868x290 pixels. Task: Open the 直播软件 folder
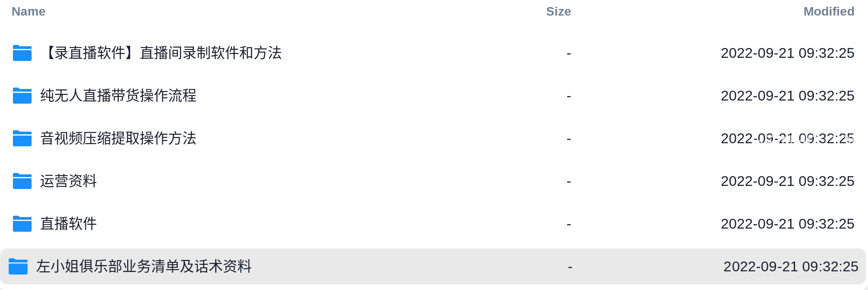tap(68, 224)
